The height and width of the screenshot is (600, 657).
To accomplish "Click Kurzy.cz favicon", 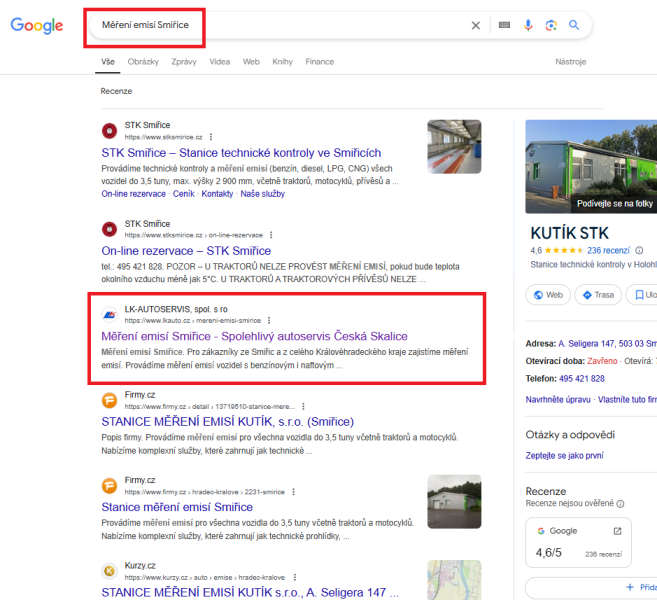I will (109, 571).
